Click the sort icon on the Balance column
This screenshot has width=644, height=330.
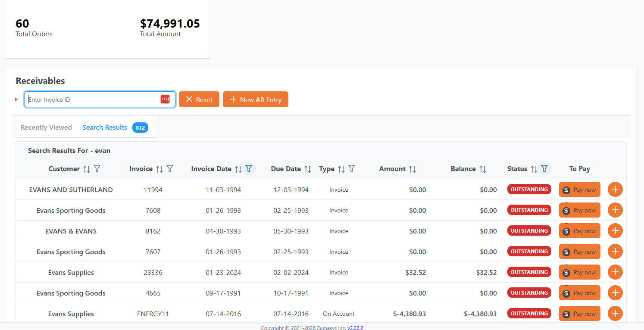[483, 168]
